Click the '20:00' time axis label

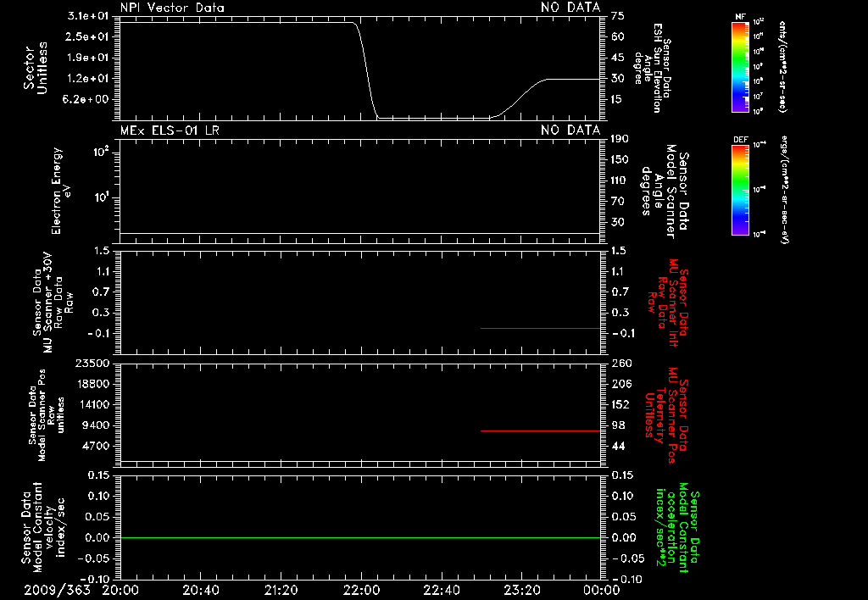[x=120, y=590]
